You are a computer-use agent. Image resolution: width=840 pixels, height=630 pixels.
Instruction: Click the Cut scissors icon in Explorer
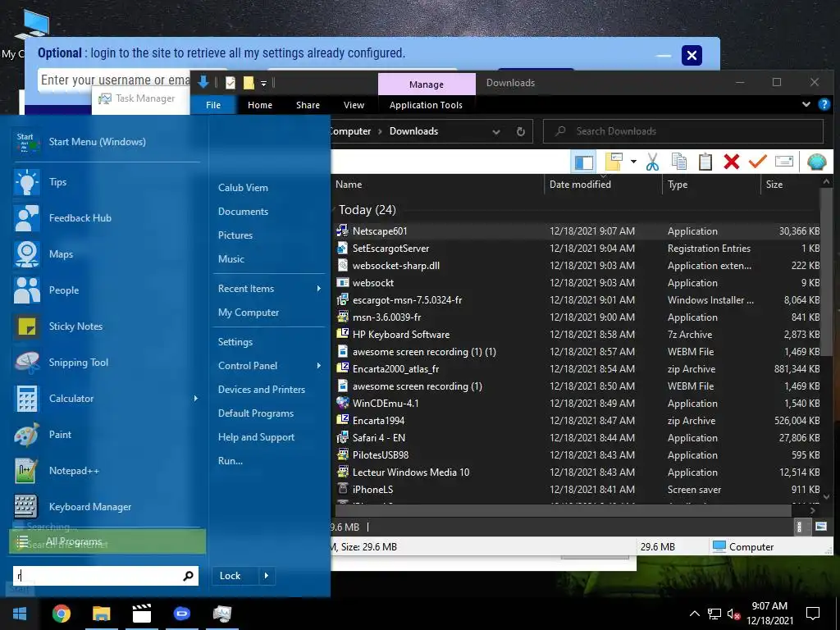[652, 162]
